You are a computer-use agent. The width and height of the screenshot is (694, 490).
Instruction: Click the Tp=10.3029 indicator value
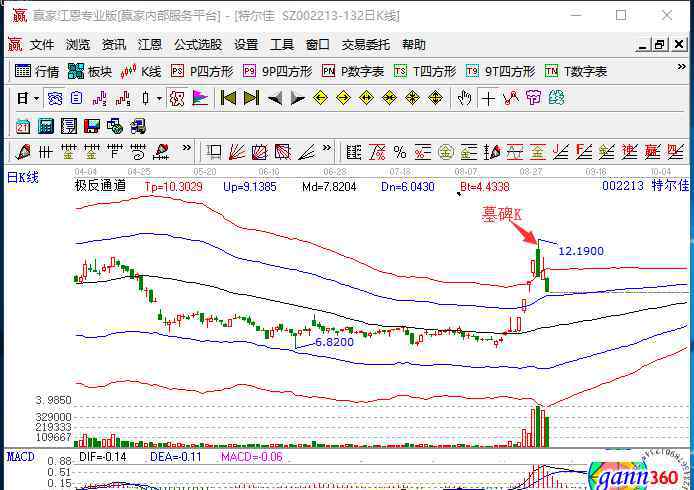174,187
